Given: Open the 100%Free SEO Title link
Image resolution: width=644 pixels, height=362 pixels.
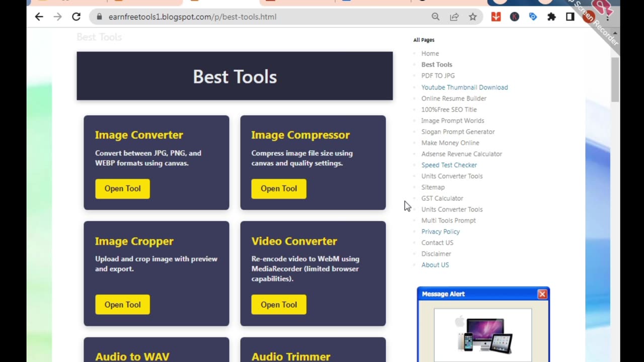Looking at the screenshot, I should point(449,110).
